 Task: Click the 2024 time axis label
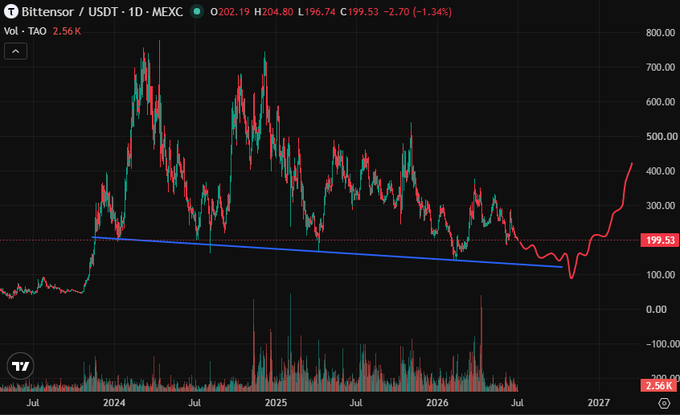[x=114, y=403]
